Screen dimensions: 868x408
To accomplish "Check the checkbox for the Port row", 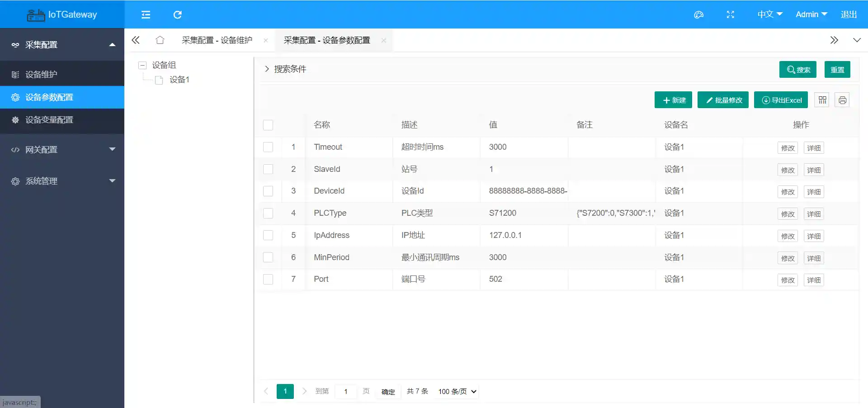I will point(268,279).
